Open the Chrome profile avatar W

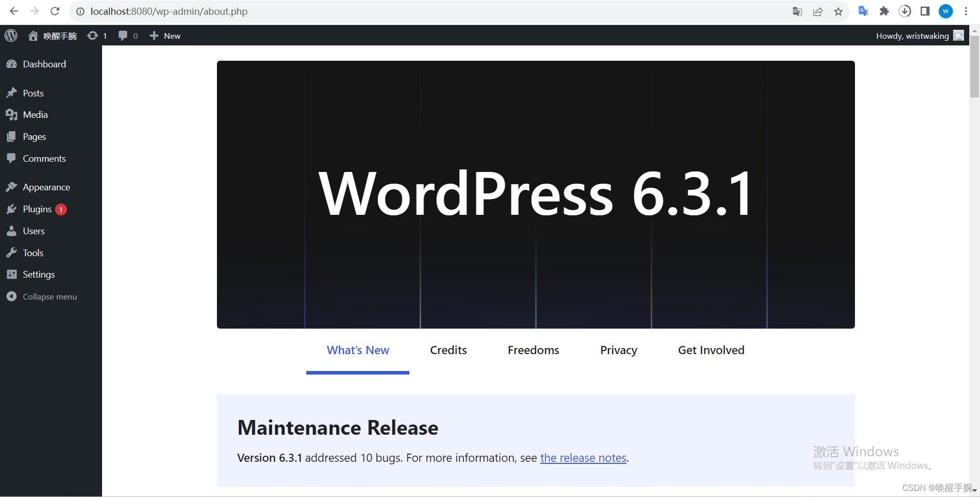point(946,11)
